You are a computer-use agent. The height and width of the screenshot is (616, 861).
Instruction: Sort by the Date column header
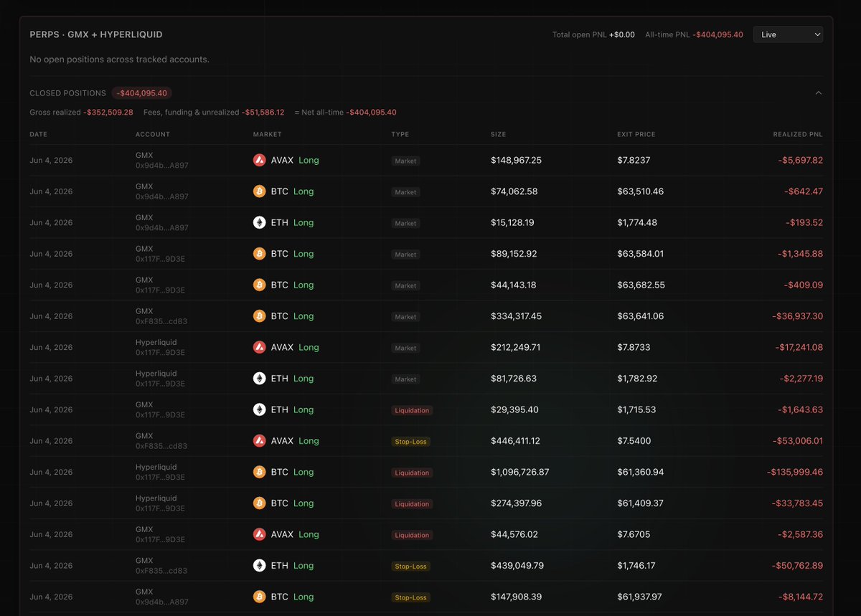tap(38, 134)
